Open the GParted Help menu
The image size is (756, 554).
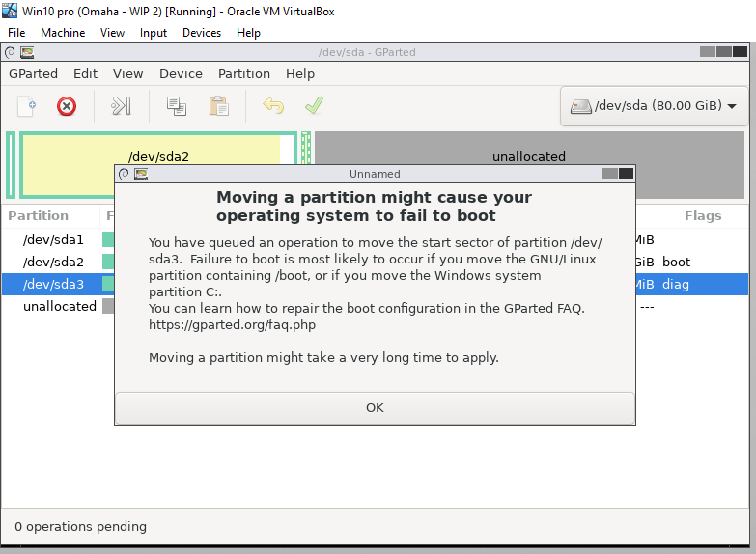point(300,73)
